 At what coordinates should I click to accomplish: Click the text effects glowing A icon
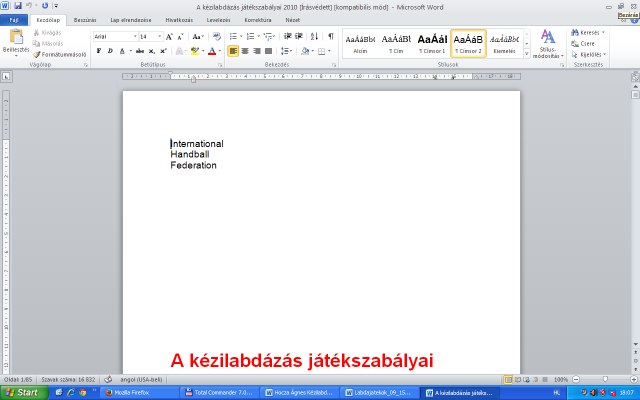179,51
